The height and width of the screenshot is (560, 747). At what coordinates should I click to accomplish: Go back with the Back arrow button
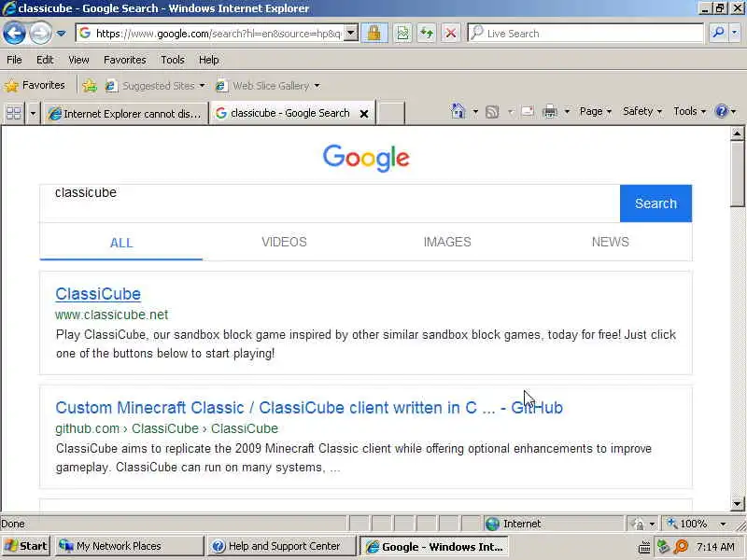pos(14,34)
